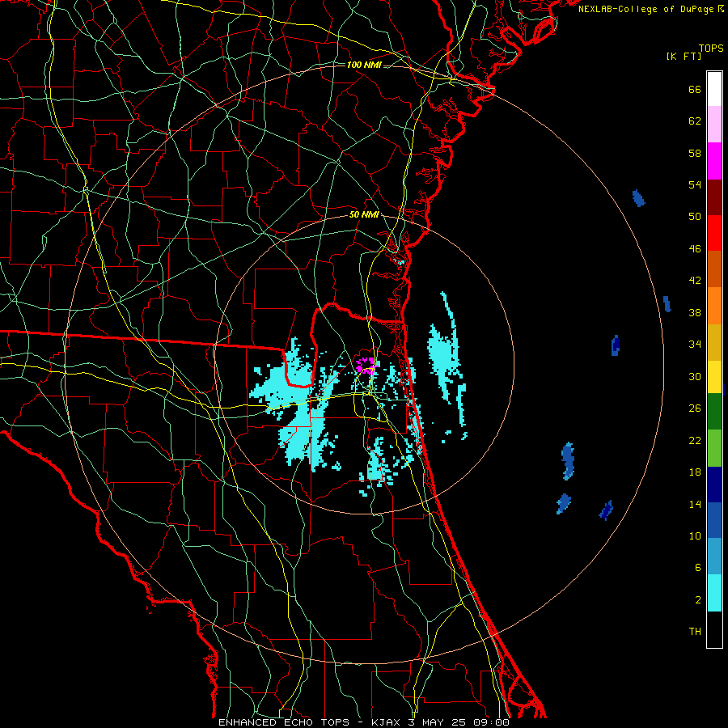
Task: Click the "[K FT]" units label
Action: click(x=684, y=56)
